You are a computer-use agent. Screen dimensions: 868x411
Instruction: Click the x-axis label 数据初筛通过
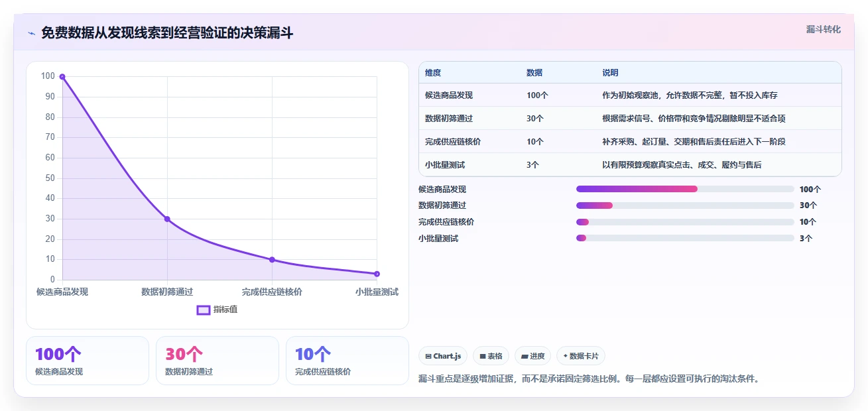(x=167, y=292)
